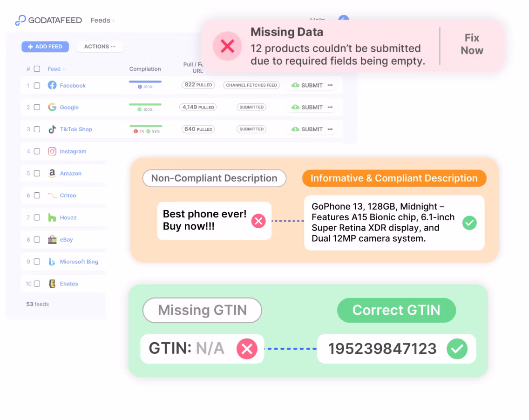Click the Google compilation progress bar

pos(145,104)
